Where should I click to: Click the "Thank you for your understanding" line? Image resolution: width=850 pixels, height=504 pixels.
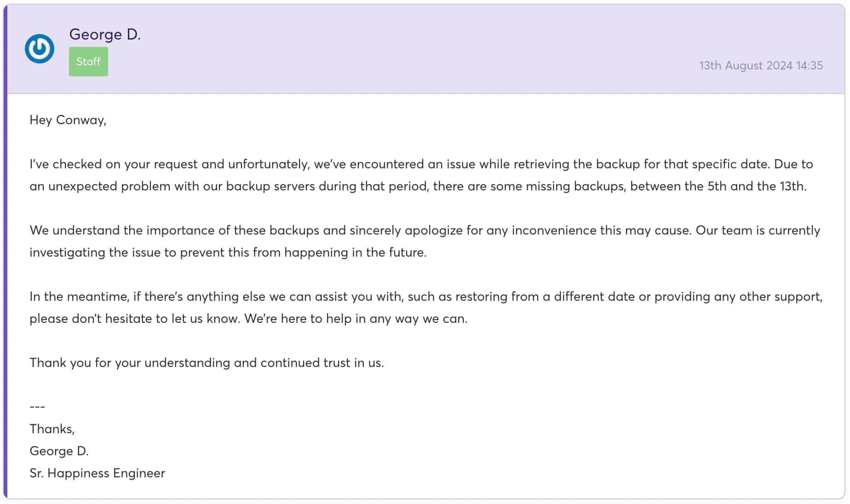point(207,363)
